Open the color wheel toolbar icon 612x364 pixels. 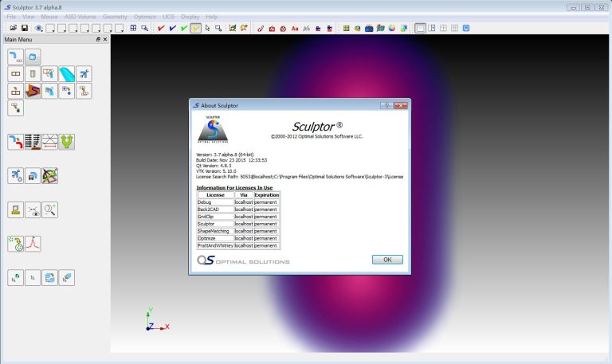(392, 28)
